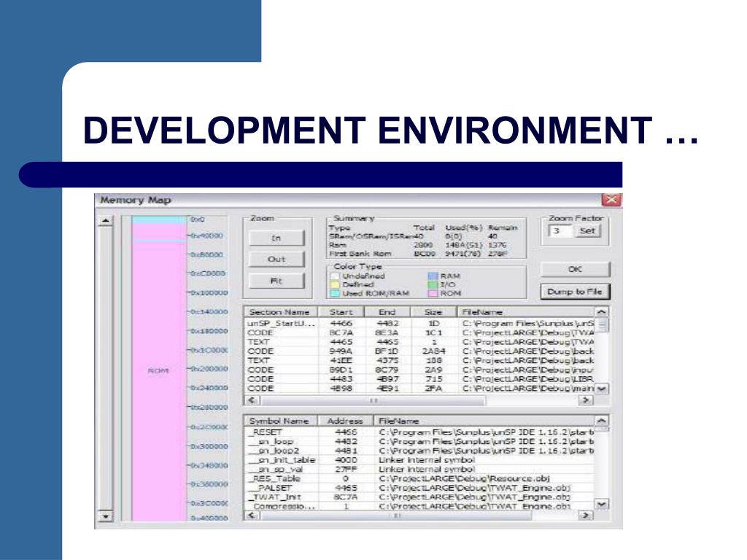Close the Memory Map dialog
The width and height of the screenshot is (747, 560).
611,200
